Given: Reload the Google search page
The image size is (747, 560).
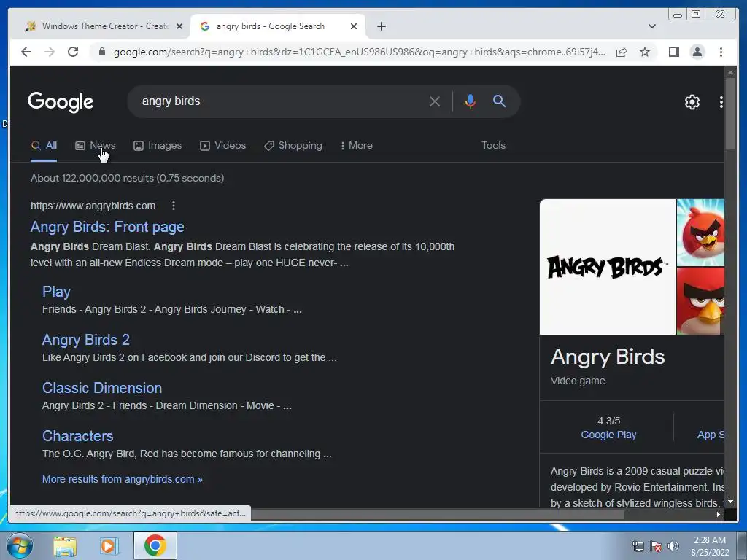Looking at the screenshot, I should point(73,52).
